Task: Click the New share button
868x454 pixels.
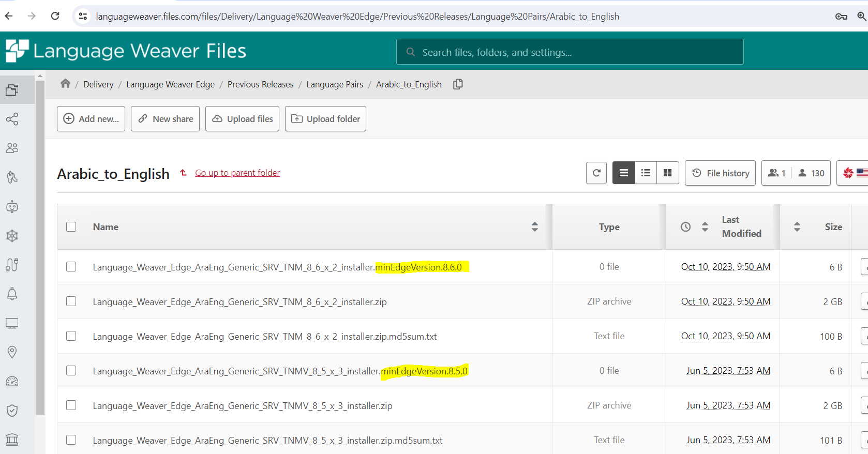Action: coord(165,118)
